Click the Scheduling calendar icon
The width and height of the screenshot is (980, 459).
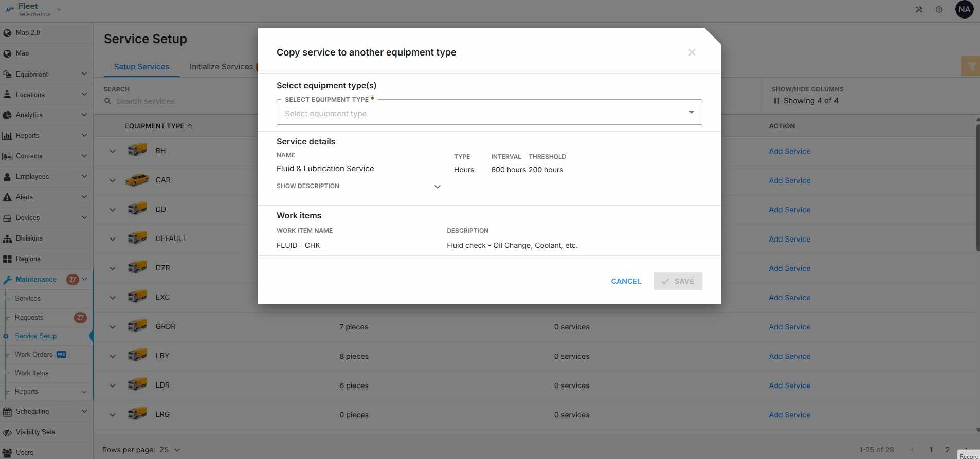pyautogui.click(x=7, y=412)
